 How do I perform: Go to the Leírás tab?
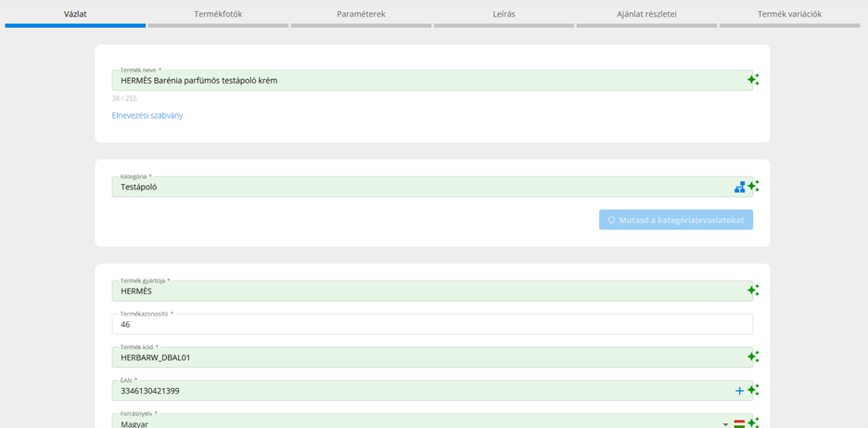coord(504,15)
